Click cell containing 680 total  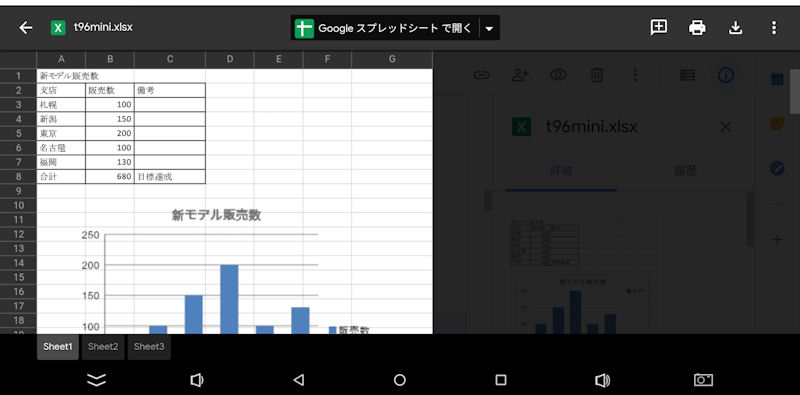click(110, 177)
